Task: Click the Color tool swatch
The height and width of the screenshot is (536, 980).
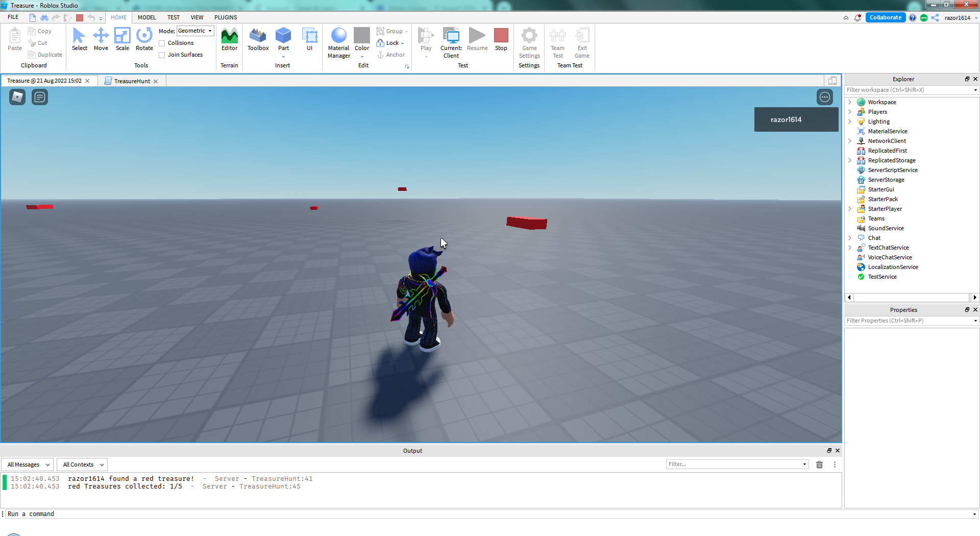Action: pyautogui.click(x=362, y=36)
